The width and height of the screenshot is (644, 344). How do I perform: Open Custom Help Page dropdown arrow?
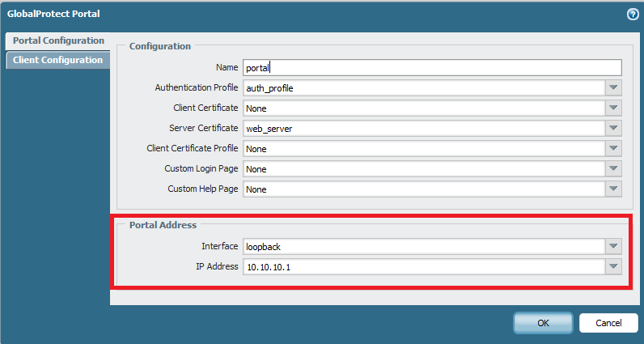613,189
